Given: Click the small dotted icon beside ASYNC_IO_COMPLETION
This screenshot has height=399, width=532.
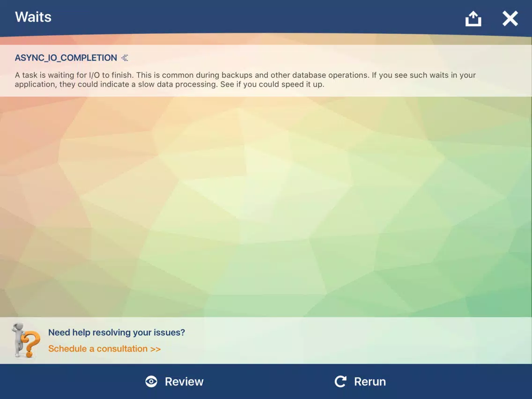Looking at the screenshot, I should pos(125,58).
